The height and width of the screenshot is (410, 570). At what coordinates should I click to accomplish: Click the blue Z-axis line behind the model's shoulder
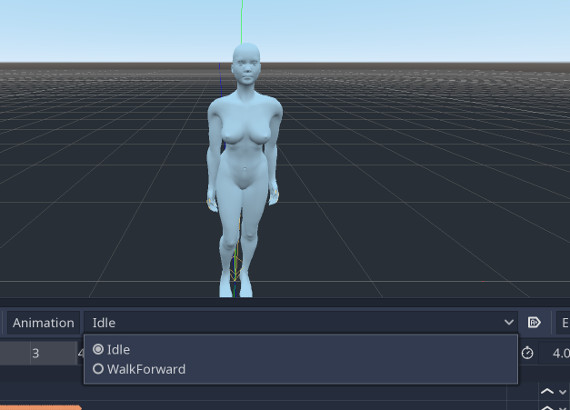click(220, 81)
